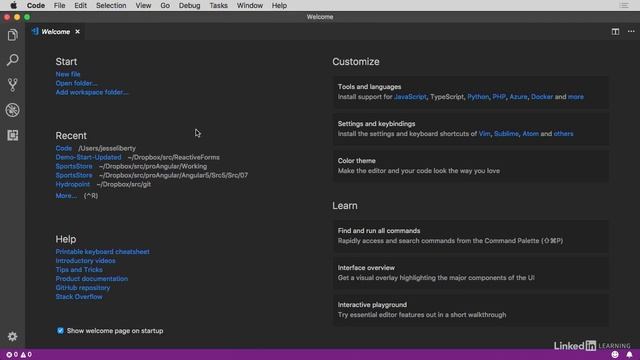Image resolution: width=640 pixels, height=360 pixels.
Task: Open the Extensions view
Action: 13,135
